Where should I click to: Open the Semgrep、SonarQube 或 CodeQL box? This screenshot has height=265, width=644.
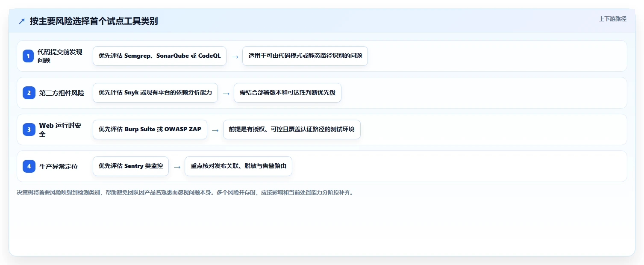tap(159, 56)
